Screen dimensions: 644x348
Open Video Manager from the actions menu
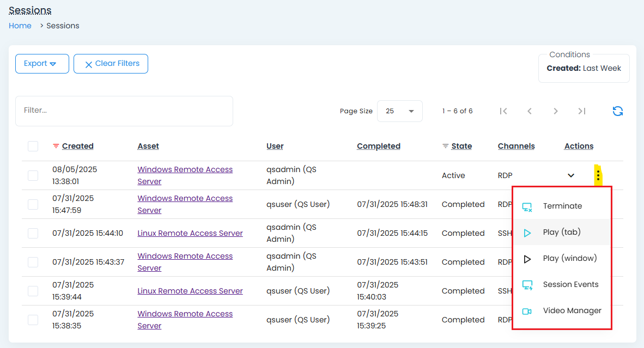coord(572,310)
